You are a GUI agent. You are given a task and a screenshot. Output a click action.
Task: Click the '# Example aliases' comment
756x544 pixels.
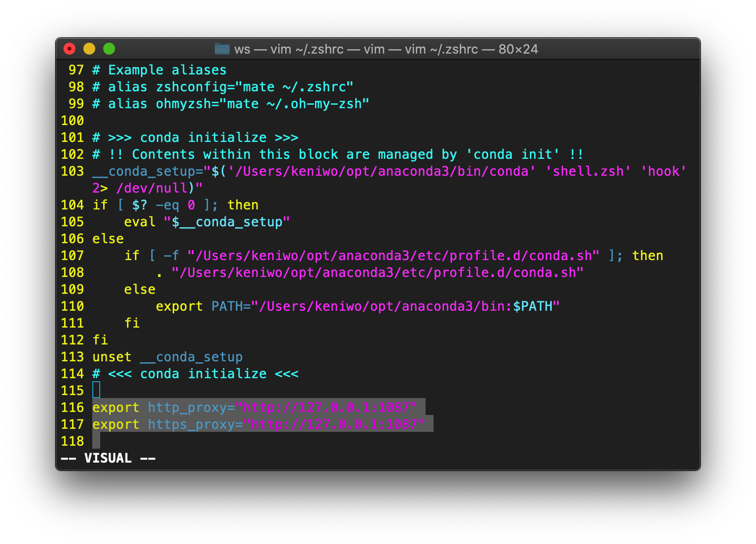tap(159, 70)
